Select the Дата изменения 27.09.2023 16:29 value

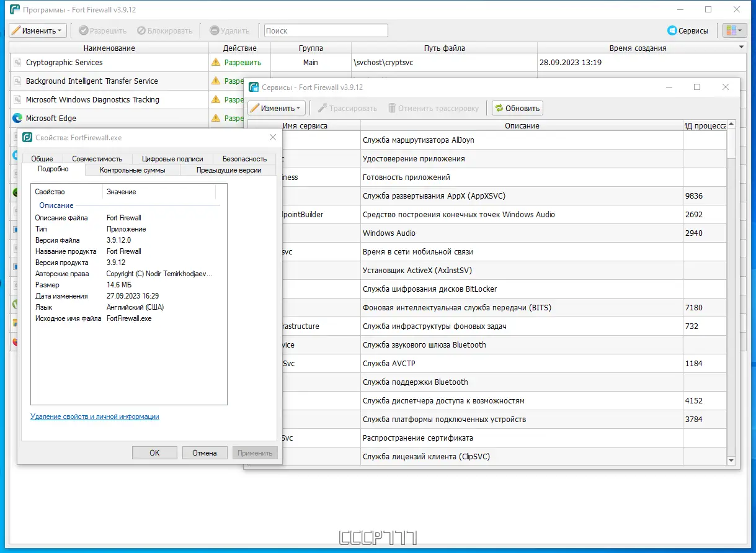[132, 296]
